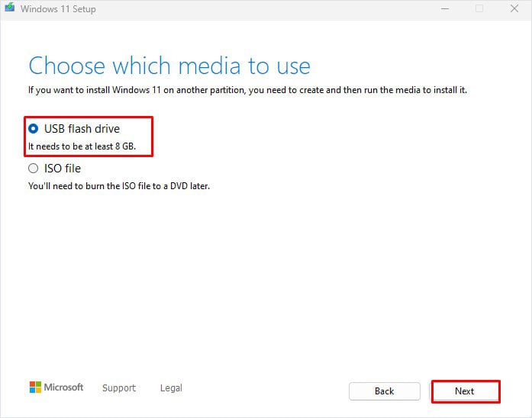532x418 pixels.
Task: Choose the 'ISO file' option label
Action: tap(63, 169)
